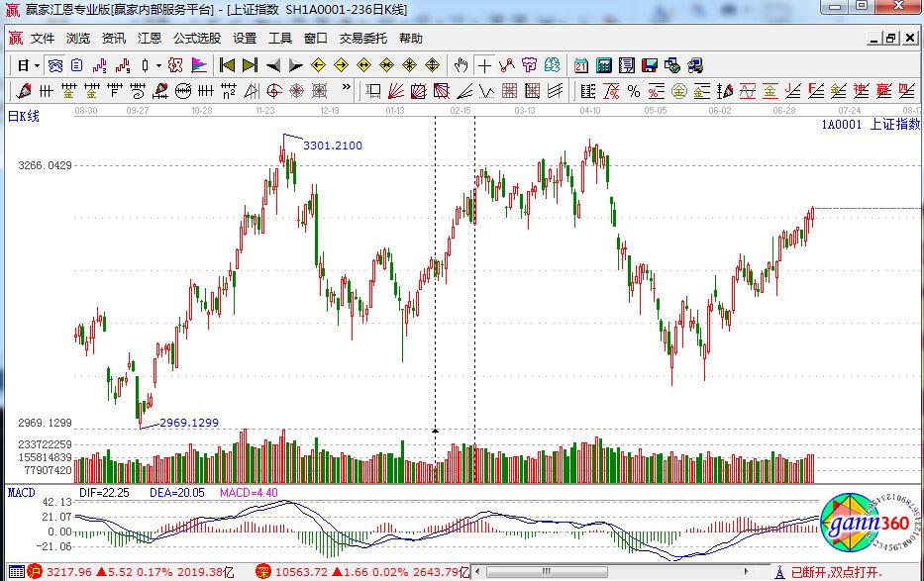Expand the candlestick style dropdown arrow
Viewport: 924px width, 581px height.
tap(158, 65)
